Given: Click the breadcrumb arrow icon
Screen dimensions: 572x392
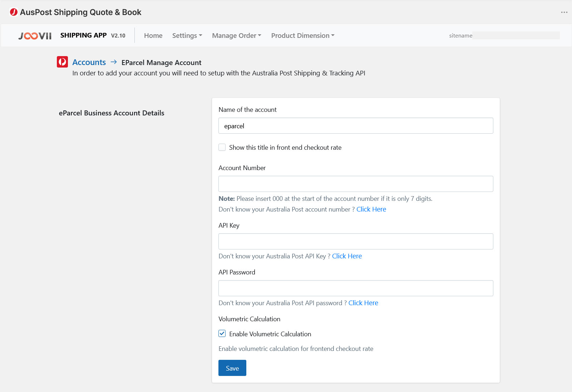Looking at the screenshot, I should click(x=114, y=62).
